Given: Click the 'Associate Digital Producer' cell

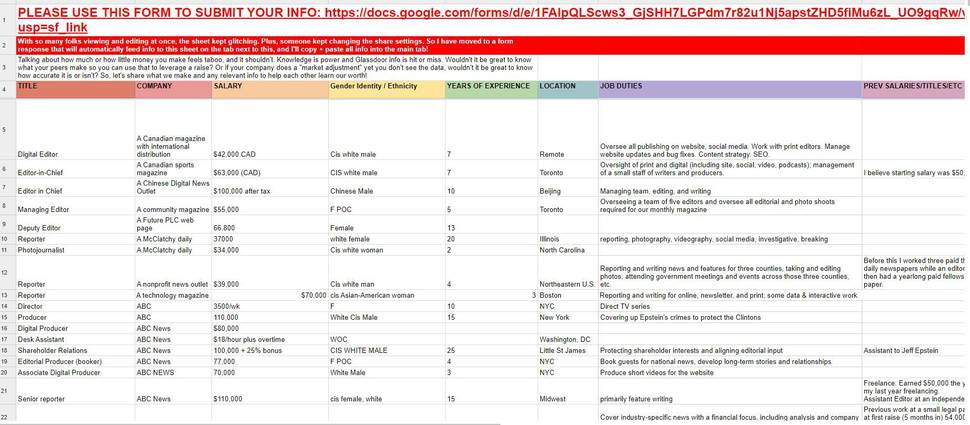Looking at the screenshot, I should click(75, 373).
